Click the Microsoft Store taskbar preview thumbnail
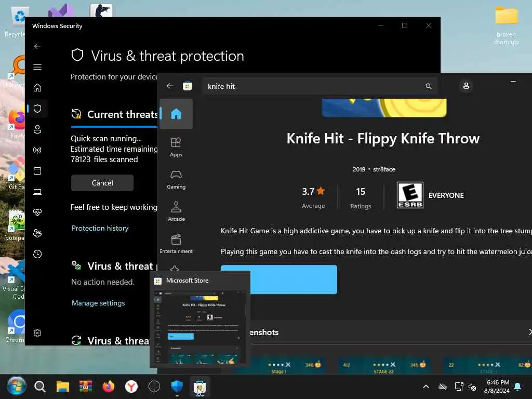532x399 pixels. point(200,327)
